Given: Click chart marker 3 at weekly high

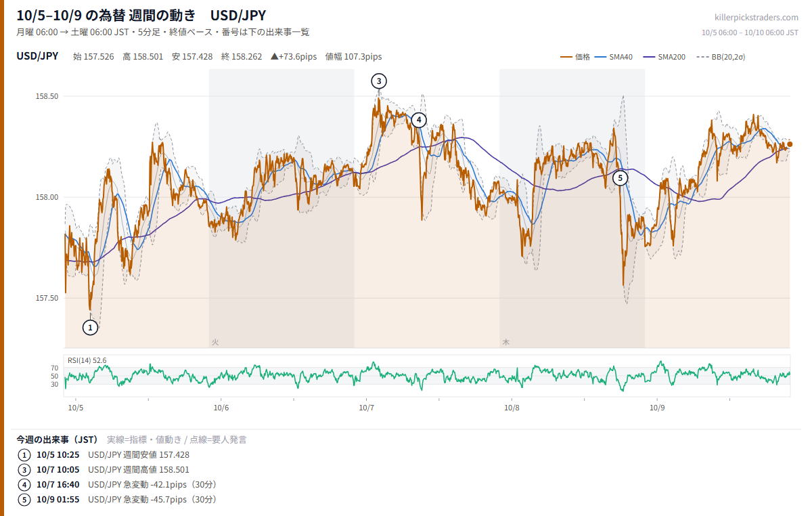Looking at the screenshot, I should (379, 81).
